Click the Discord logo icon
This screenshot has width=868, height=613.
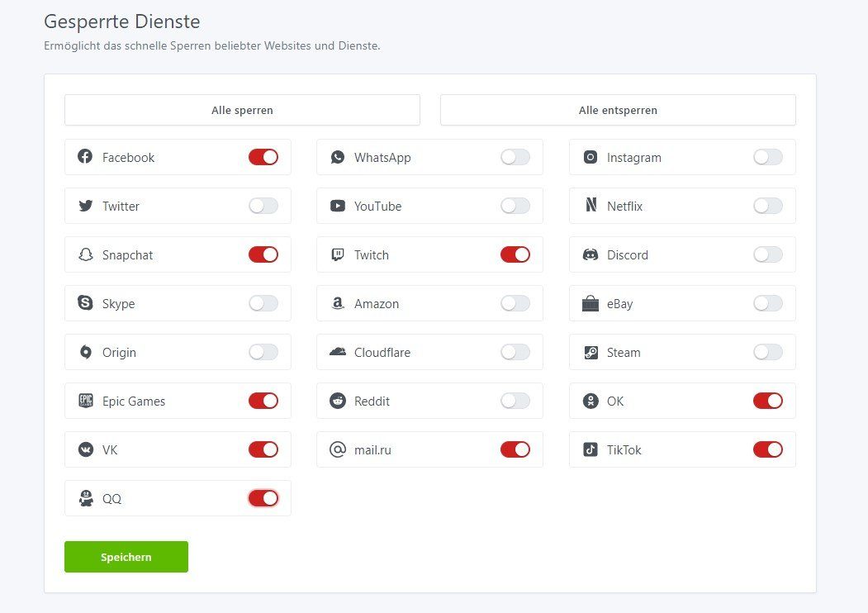[x=590, y=254]
